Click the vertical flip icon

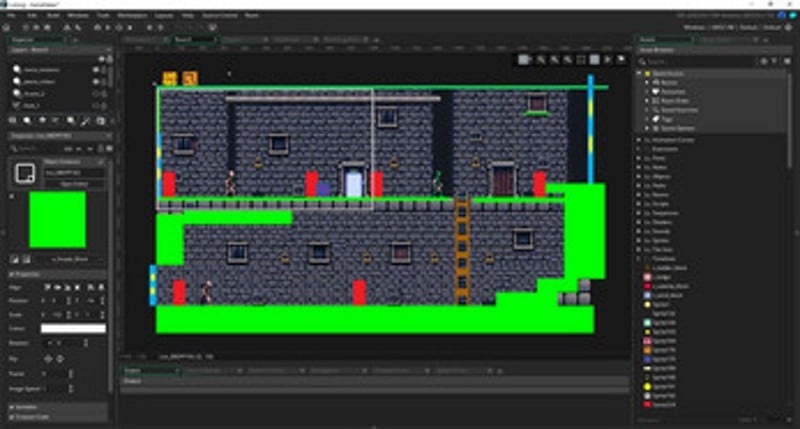click(60, 359)
